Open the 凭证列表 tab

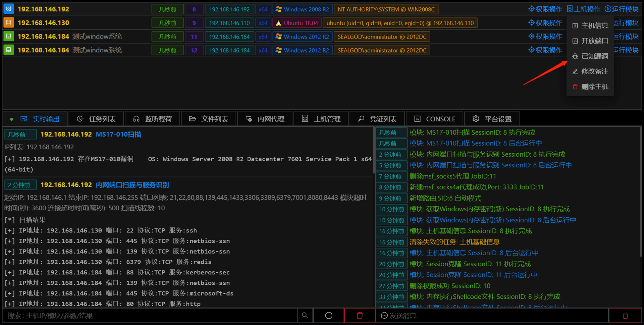pyautogui.click(x=377, y=119)
